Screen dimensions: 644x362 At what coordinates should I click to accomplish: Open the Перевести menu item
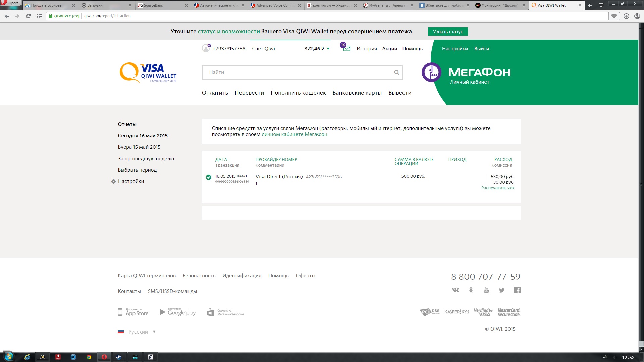pos(249,93)
